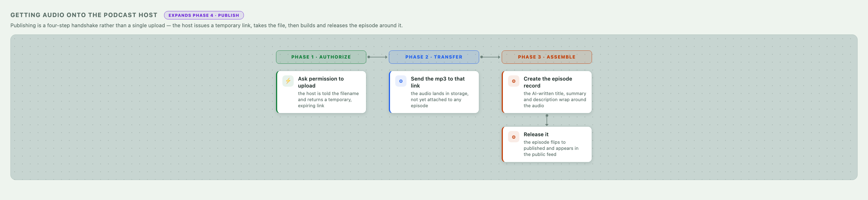The height and width of the screenshot is (200, 868).
Task: Select the Phase 2 · Transfer header
Action: 434,57
